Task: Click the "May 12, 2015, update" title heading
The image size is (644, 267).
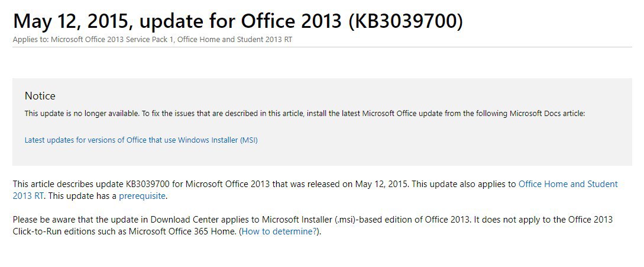Action: click(x=238, y=21)
